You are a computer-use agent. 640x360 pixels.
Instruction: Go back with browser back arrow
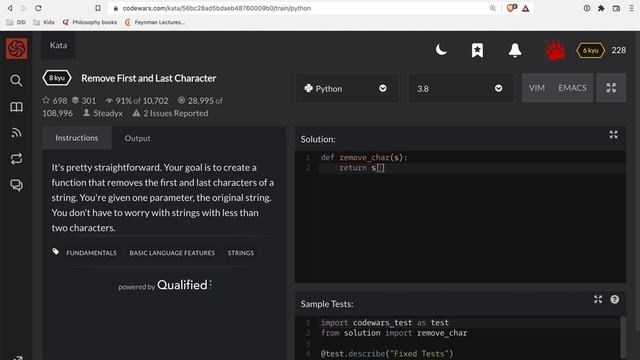click(9, 8)
